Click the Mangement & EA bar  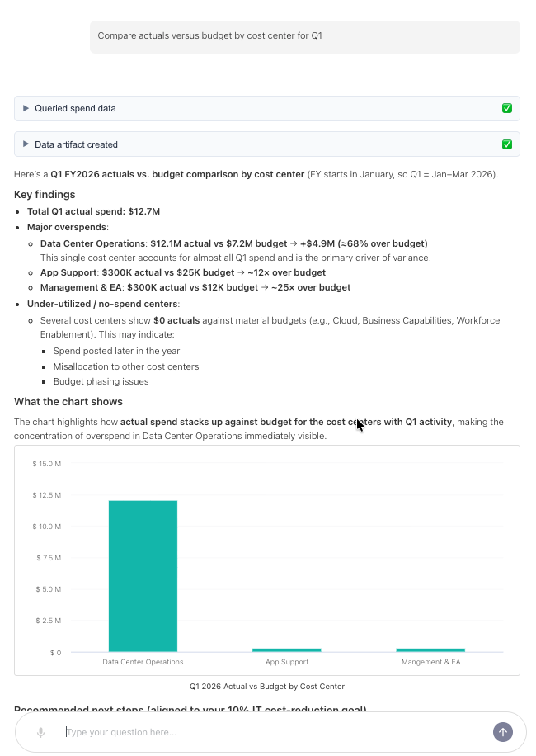[430, 650]
